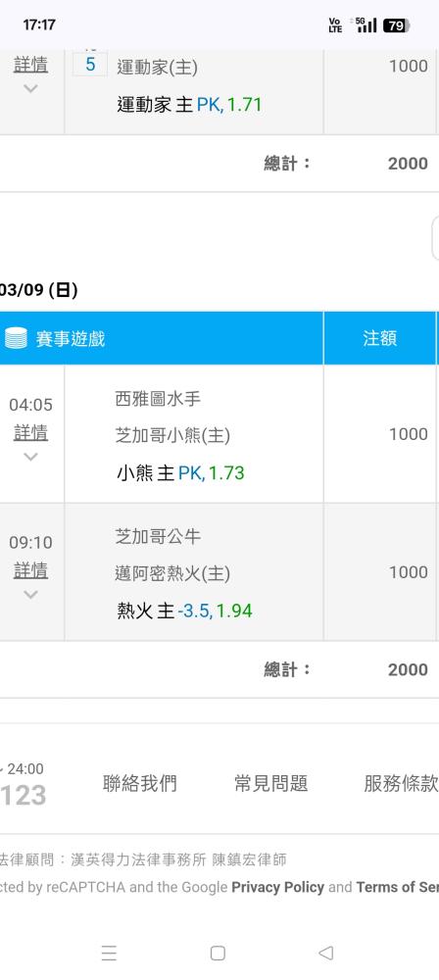Image resolution: width=439 pixels, height=980 pixels.
Task: Open 詳情 for the 09:10 game
Action: [x=30, y=570]
